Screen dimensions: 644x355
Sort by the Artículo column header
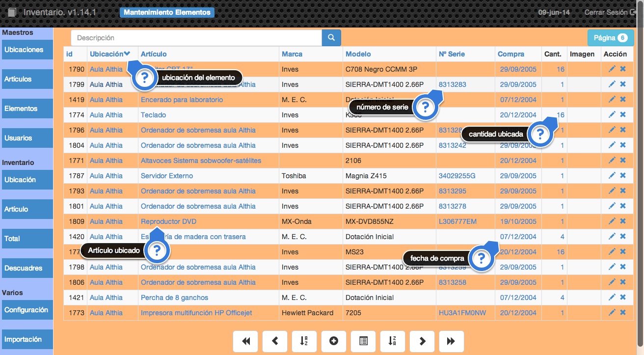[x=154, y=54]
